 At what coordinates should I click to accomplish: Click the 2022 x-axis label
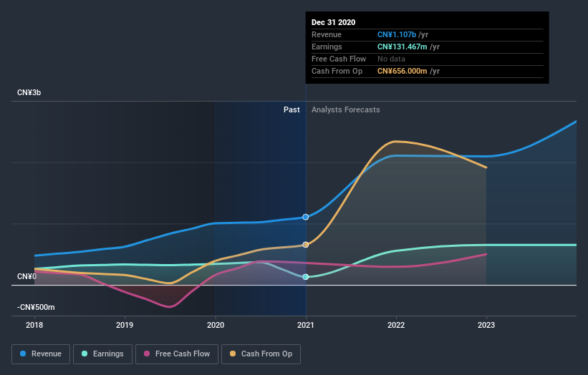point(396,325)
